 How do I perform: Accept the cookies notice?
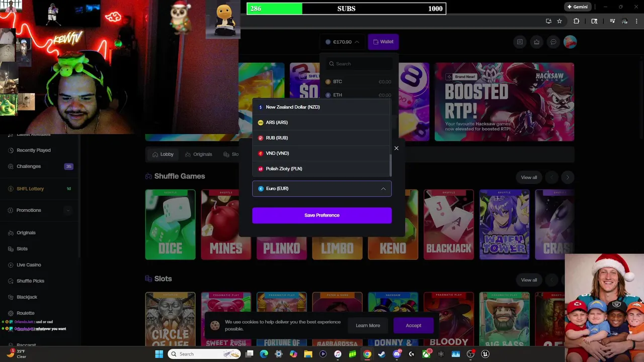point(414,325)
